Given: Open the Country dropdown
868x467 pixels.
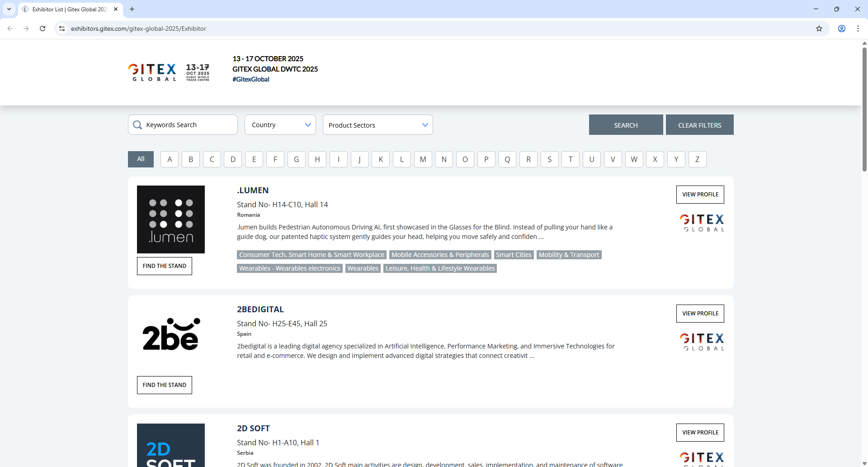Looking at the screenshot, I should (x=280, y=124).
